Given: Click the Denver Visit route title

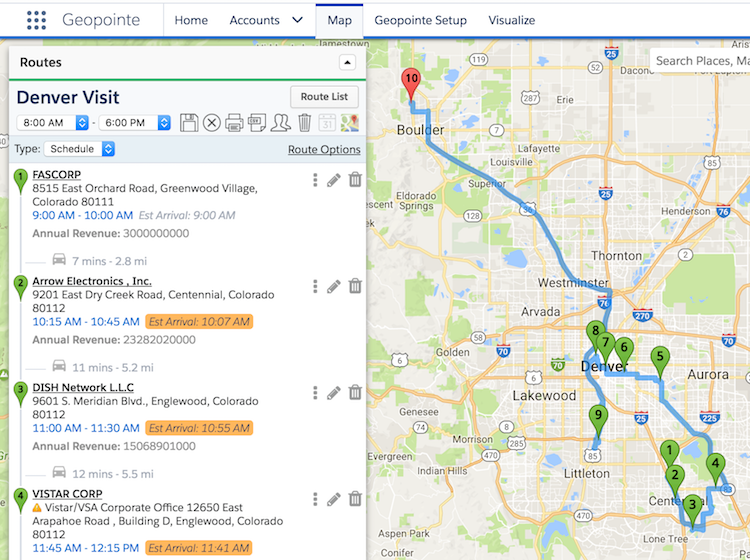Looking at the screenshot, I should click(x=68, y=98).
